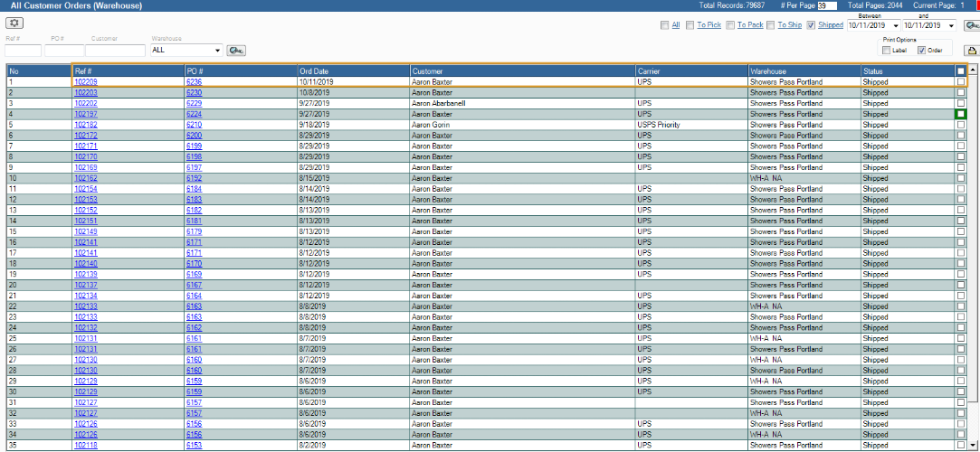The height and width of the screenshot is (452, 980).
Task: Open the Between start date dropdown
Action: tap(895, 25)
